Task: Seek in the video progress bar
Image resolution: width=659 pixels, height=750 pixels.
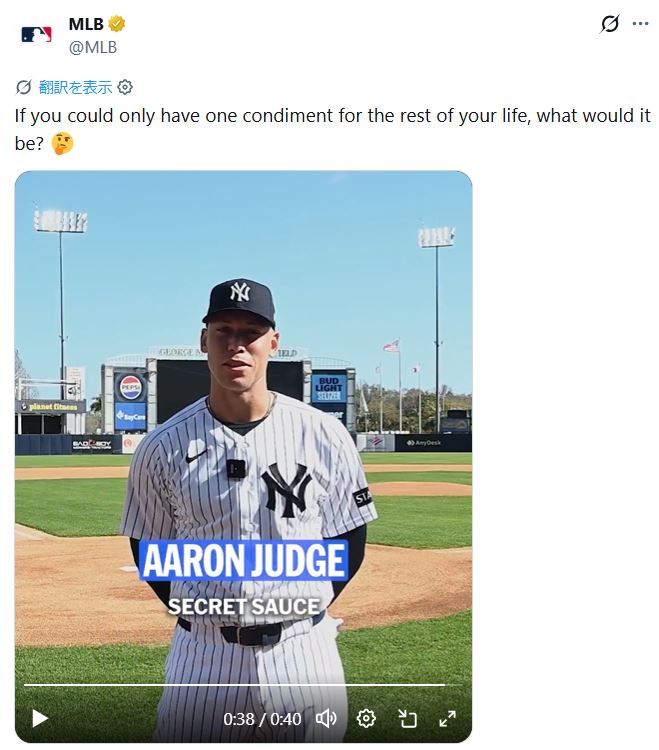Action: click(243, 685)
